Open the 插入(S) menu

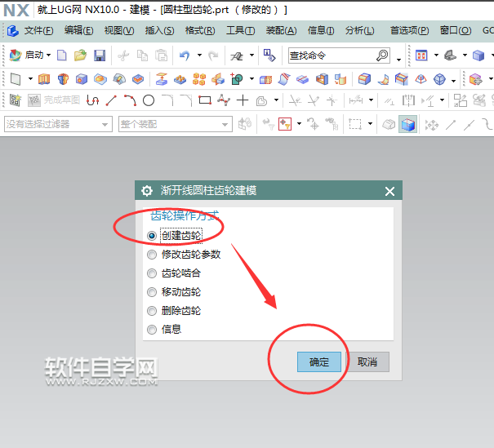159,30
